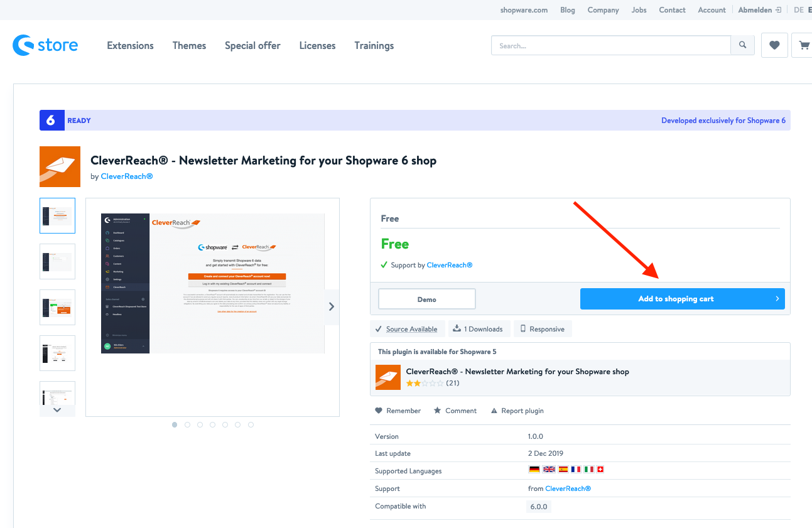Click the French flag language icon
The height and width of the screenshot is (528, 812).
(x=576, y=469)
